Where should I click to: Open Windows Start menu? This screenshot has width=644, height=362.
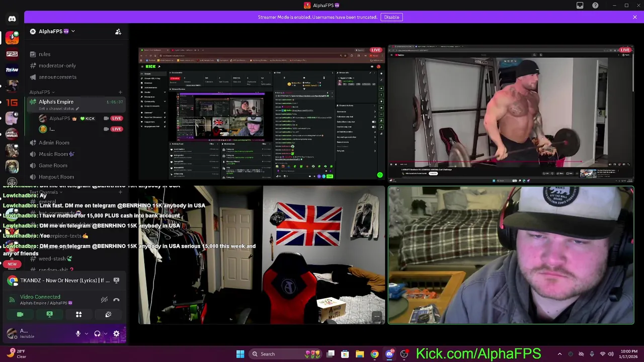240,354
